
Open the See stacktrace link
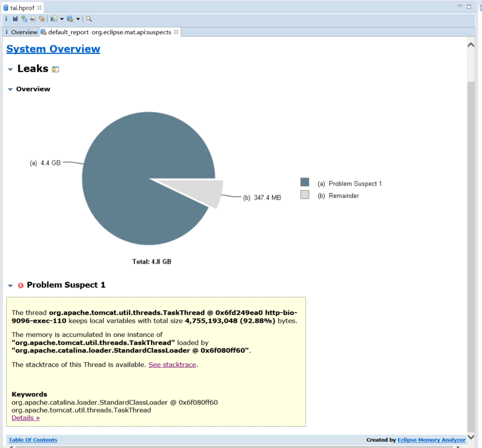(172, 365)
